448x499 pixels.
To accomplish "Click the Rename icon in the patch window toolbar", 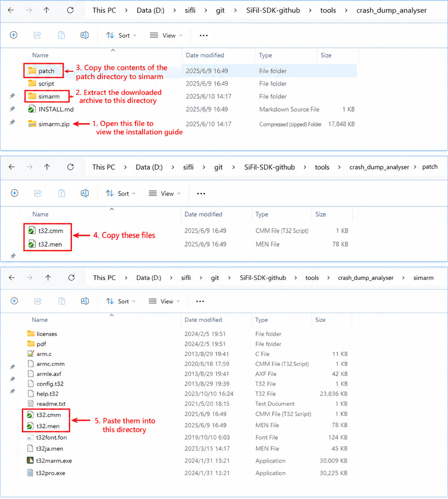I will pyautogui.click(x=85, y=193).
